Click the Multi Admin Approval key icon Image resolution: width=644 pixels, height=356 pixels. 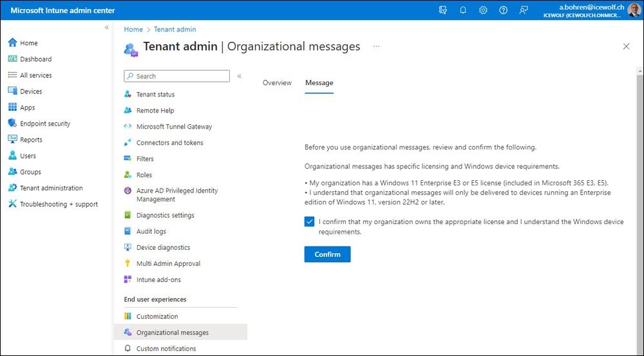tap(128, 263)
